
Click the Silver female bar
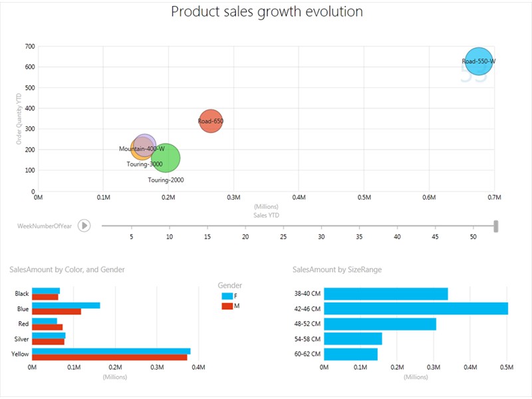coord(49,336)
